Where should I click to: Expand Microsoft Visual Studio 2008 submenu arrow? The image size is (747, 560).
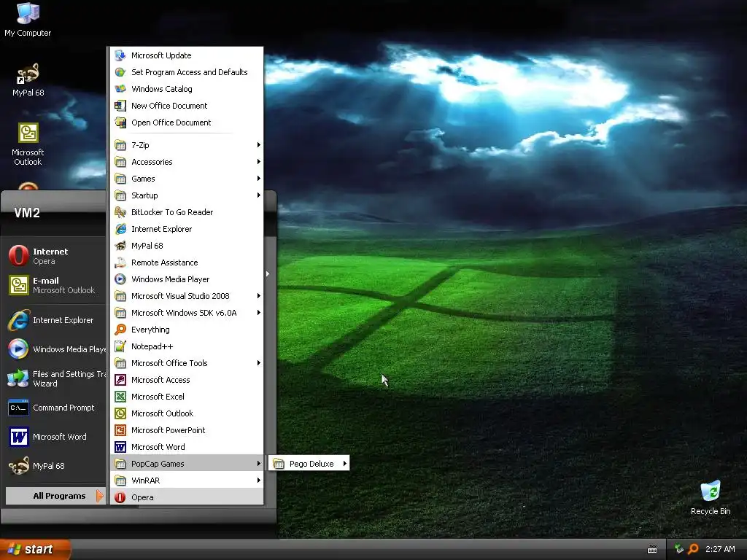[259, 296]
